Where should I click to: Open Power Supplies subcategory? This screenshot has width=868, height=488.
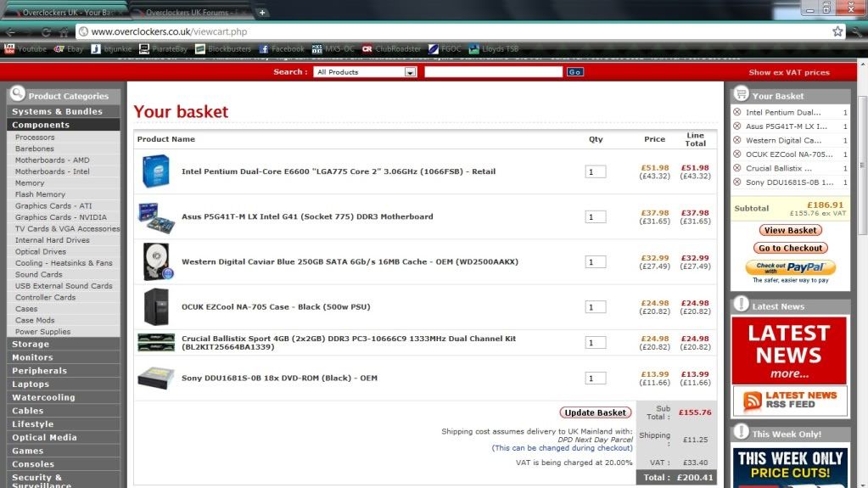pyautogui.click(x=42, y=332)
